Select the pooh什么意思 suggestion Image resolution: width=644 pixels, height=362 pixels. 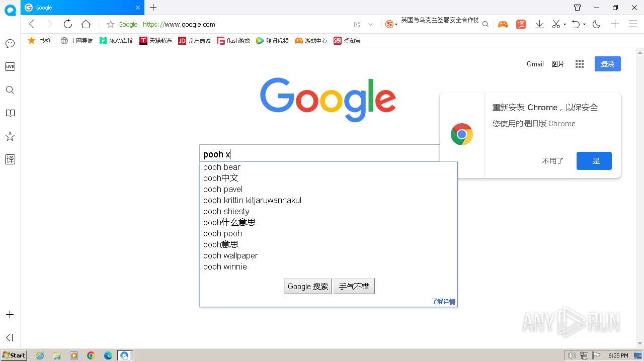click(x=328, y=222)
